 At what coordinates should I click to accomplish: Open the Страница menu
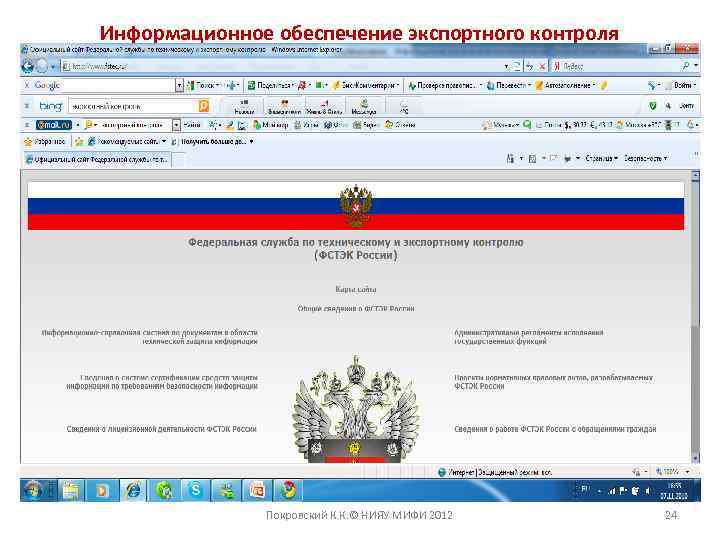tap(602, 158)
